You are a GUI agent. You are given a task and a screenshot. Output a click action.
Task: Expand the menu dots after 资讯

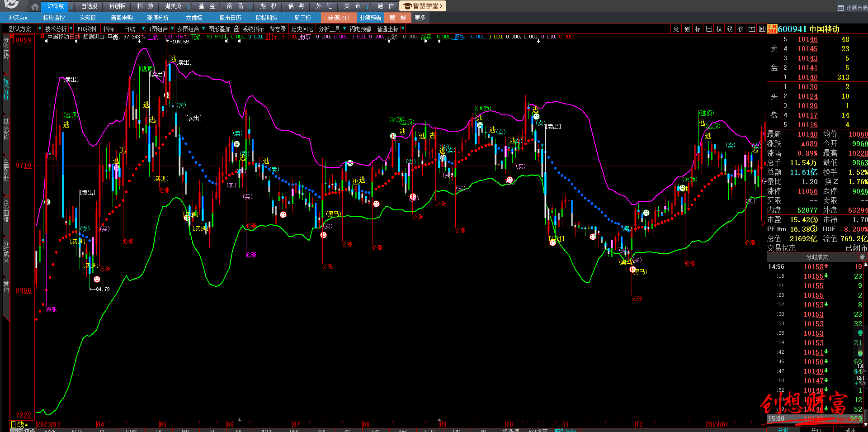(368, 7)
